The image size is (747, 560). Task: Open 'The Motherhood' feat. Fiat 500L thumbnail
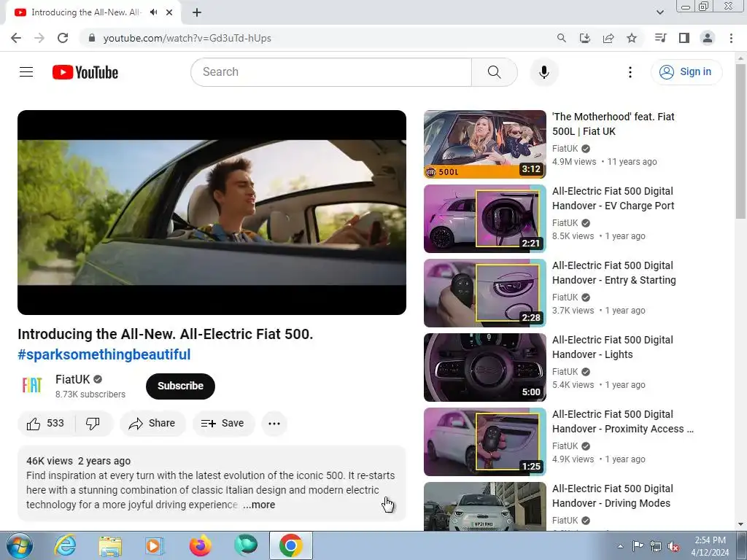pos(484,144)
